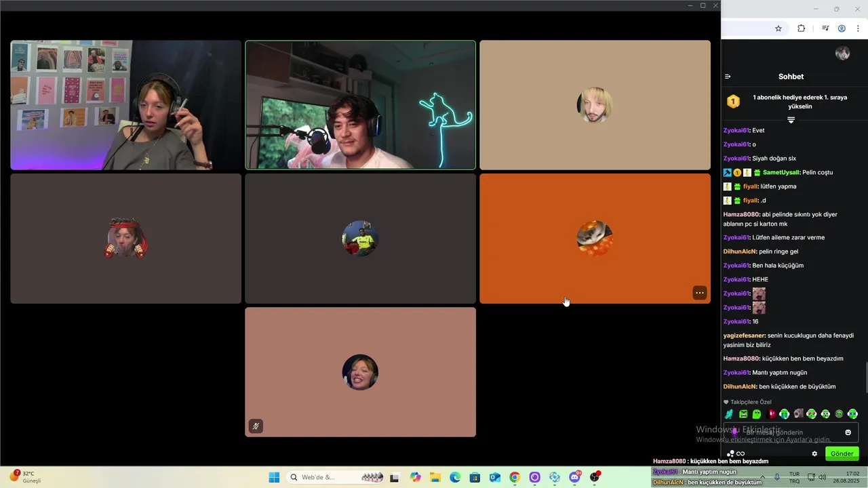Send the chat message with Gönder
The height and width of the screenshot is (488, 868).
pos(842,453)
